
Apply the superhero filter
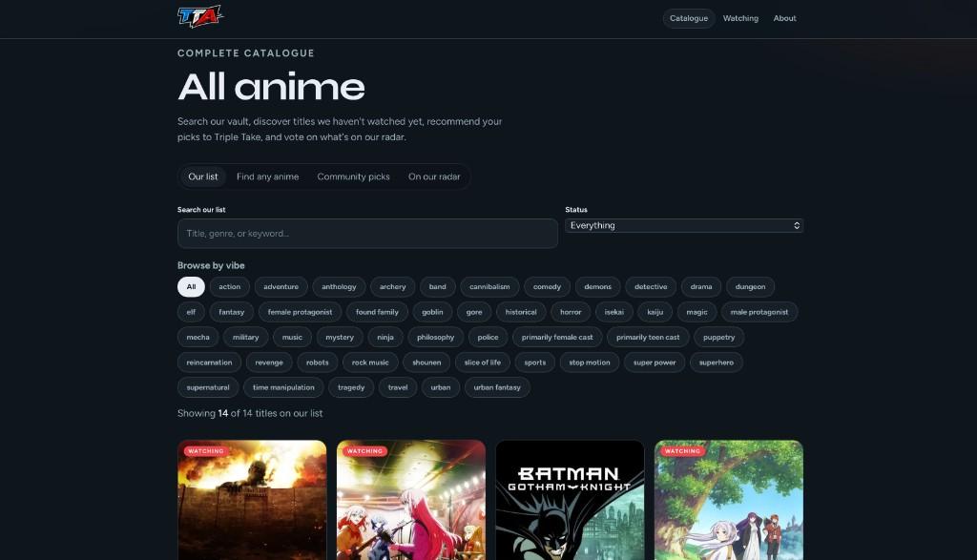coord(716,363)
